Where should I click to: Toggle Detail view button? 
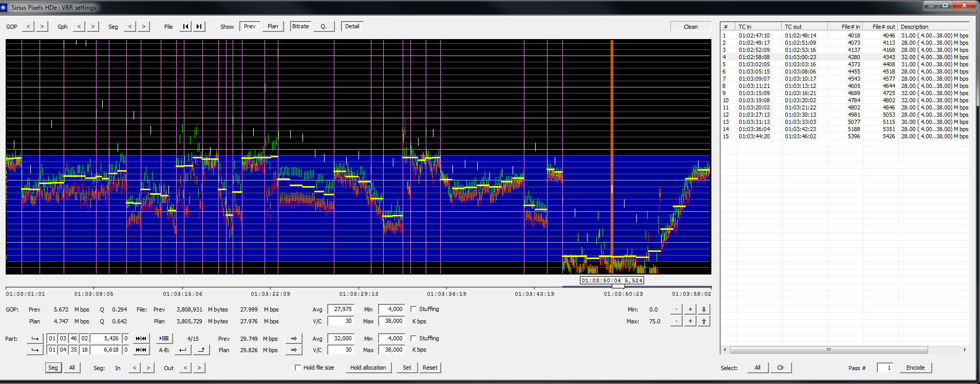(x=352, y=26)
